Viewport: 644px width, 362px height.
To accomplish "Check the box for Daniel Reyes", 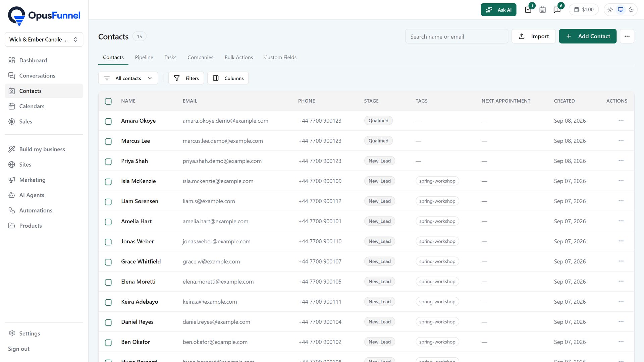I will tap(108, 322).
